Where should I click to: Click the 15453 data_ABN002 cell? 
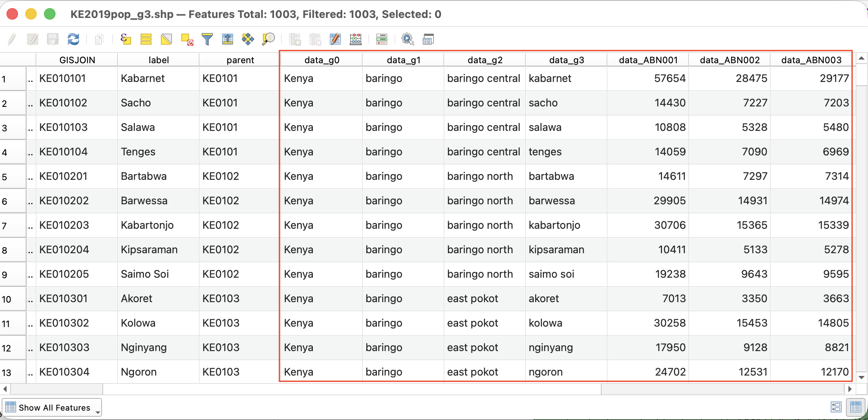pos(730,323)
